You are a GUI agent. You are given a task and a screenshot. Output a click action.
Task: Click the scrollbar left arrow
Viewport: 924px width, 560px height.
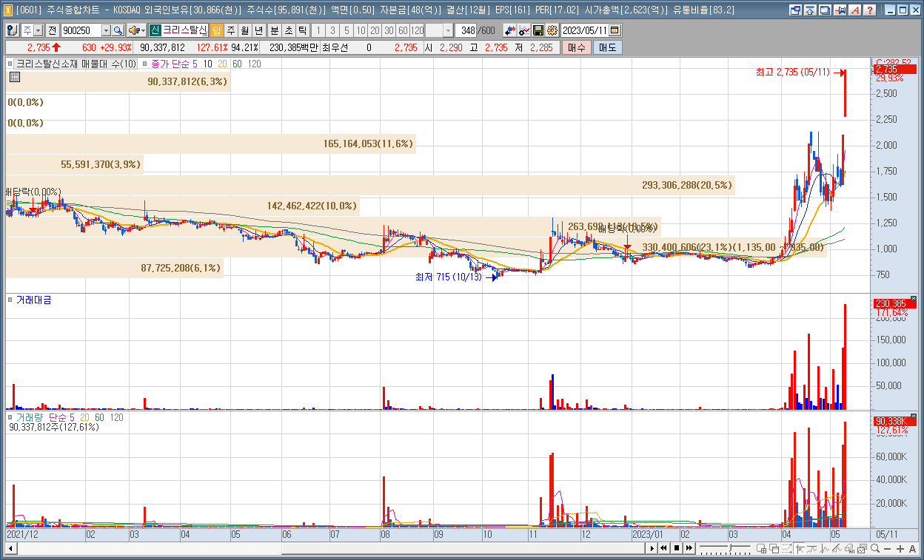point(10,548)
